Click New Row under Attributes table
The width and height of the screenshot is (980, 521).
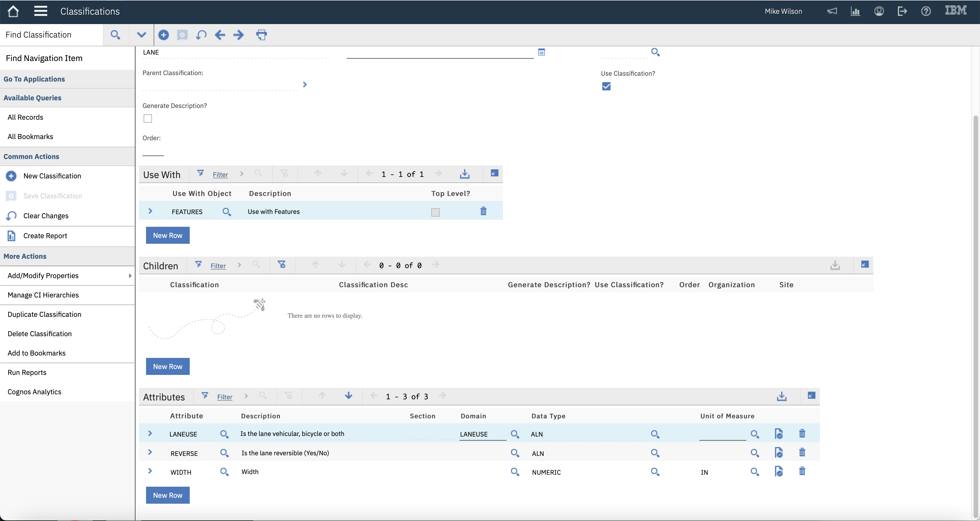(168, 495)
